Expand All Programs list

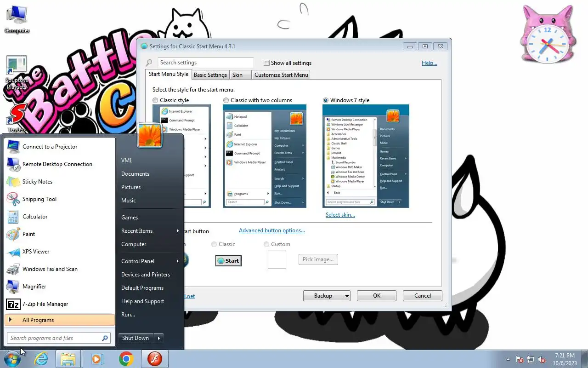tap(60, 320)
